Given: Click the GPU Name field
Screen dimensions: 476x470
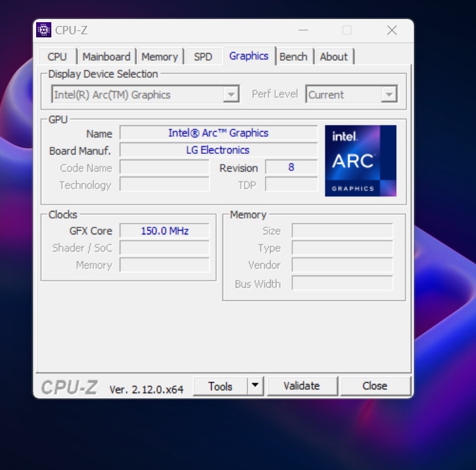Looking at the screenshot, I should (218, 133).
